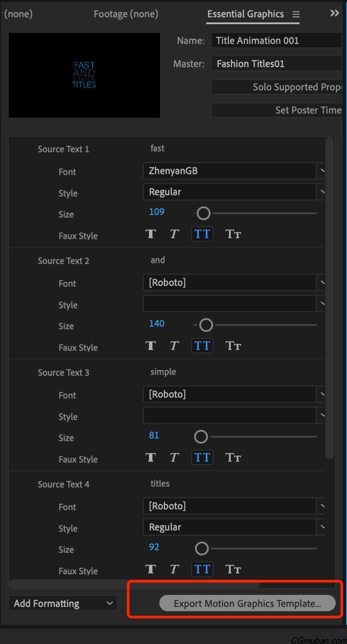Screen dimensions: 347x644
Task: Disable All Caps for Source Text 4
Action: [202, 569]
